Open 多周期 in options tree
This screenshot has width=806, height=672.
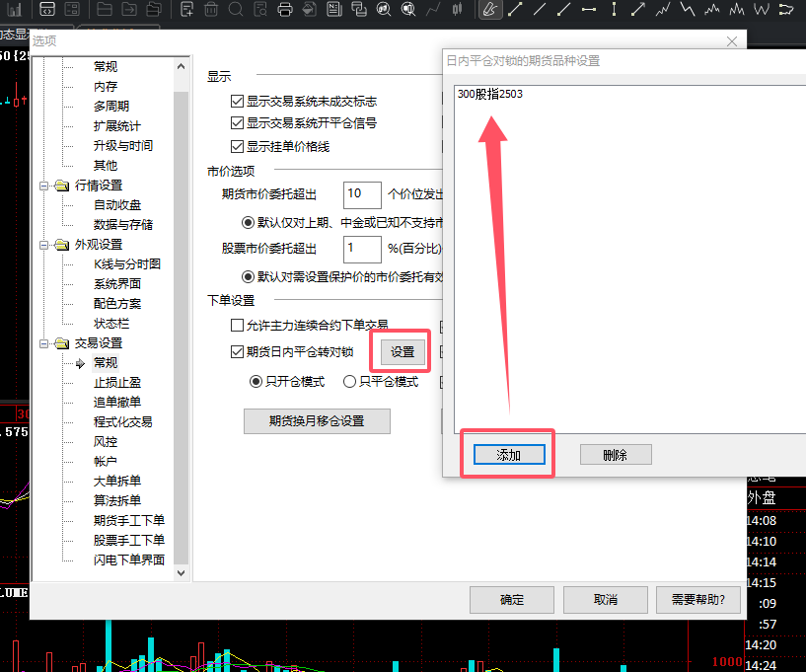click(x=111, y=106)
